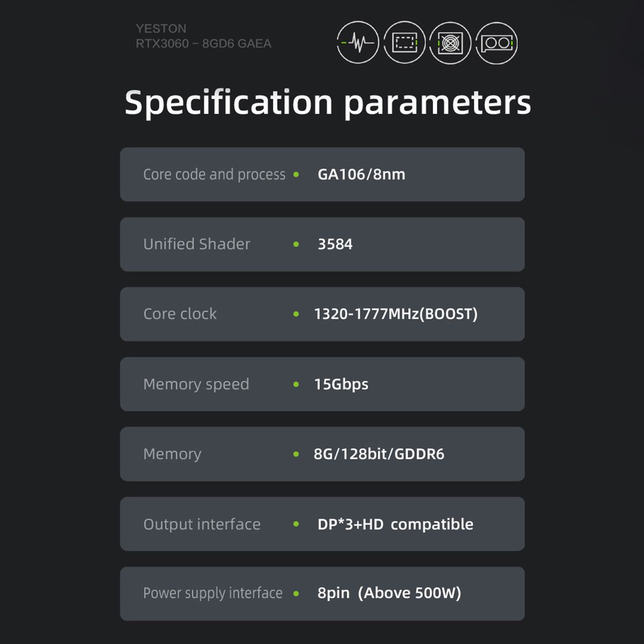Screen dimensions: 644x644
Task: Click the Memory speed label
Action: (196, 384)
